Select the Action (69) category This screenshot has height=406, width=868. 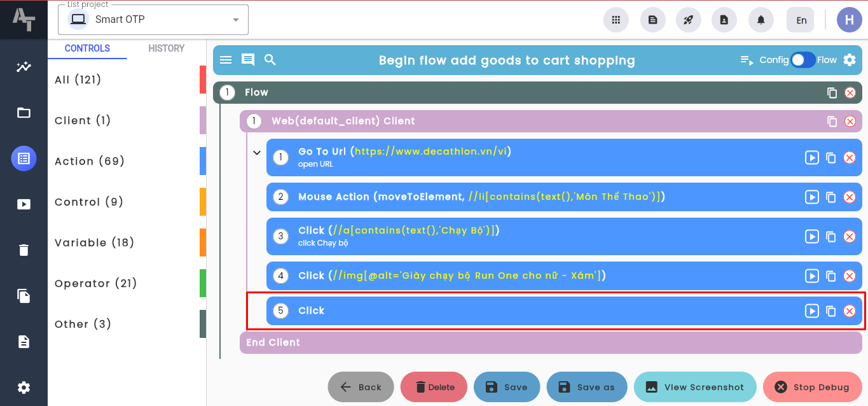(x=90, y=161)
